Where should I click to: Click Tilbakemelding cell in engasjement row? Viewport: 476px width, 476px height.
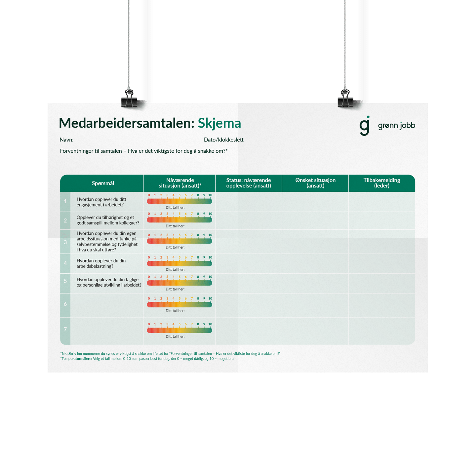(382, 201)
